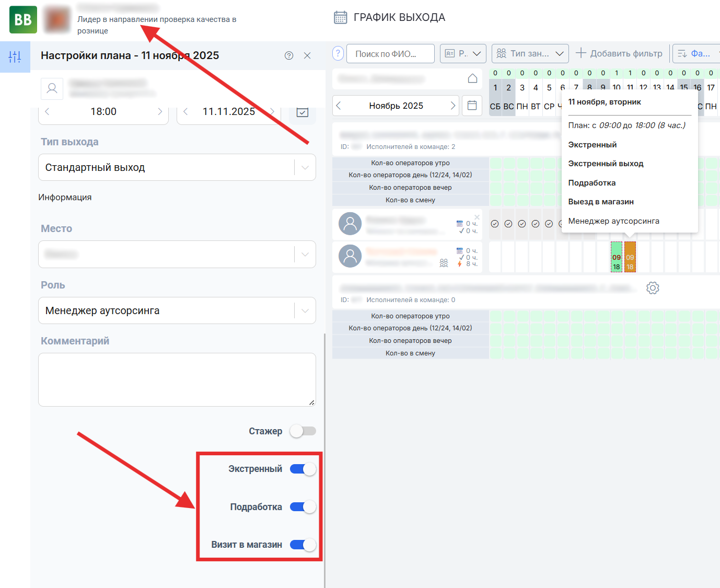This screenshot has width=720, height=588.
Task: Click the calendar check icon beside date
Action: [302, 112]
